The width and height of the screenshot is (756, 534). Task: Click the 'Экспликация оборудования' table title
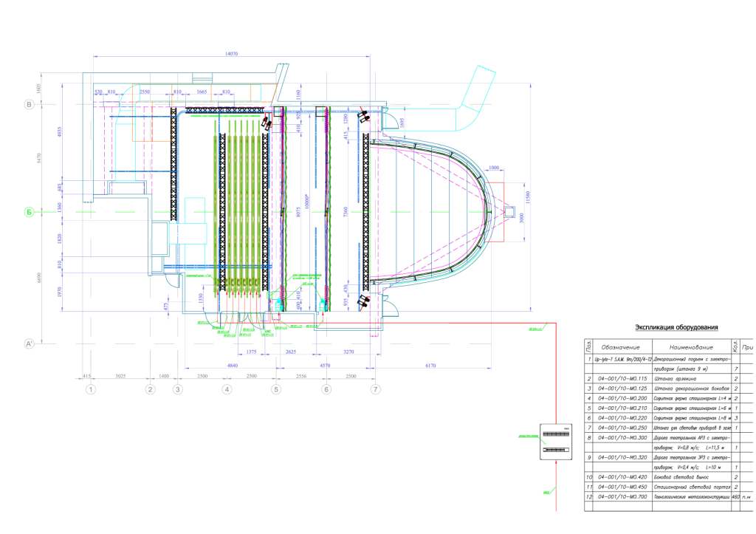click(x=676, y=327)
